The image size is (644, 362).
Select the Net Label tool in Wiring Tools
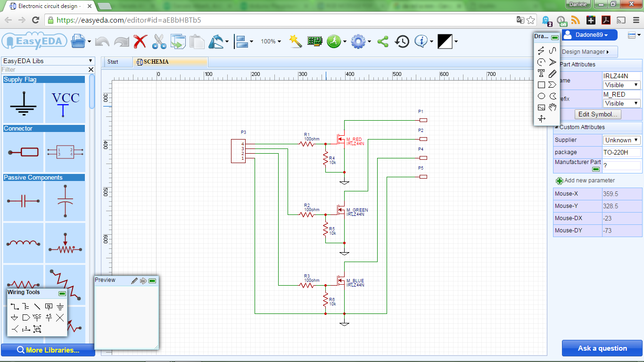tap(49, 306)
